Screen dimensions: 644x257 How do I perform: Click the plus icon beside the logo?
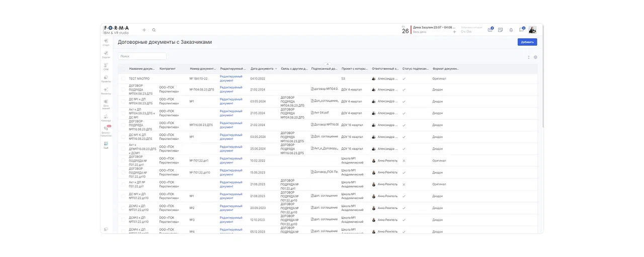[x=144, y=30]
